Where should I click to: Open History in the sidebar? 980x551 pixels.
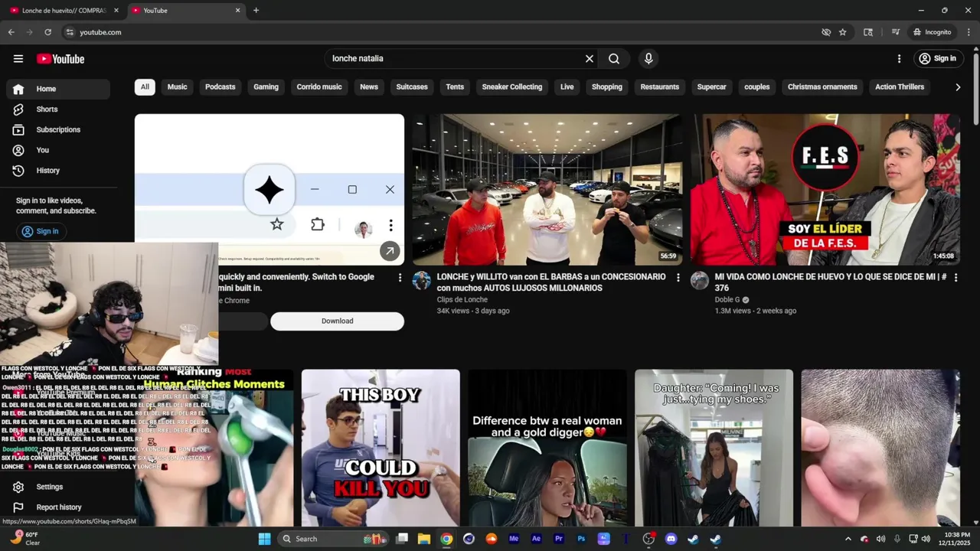pos(58,171)
